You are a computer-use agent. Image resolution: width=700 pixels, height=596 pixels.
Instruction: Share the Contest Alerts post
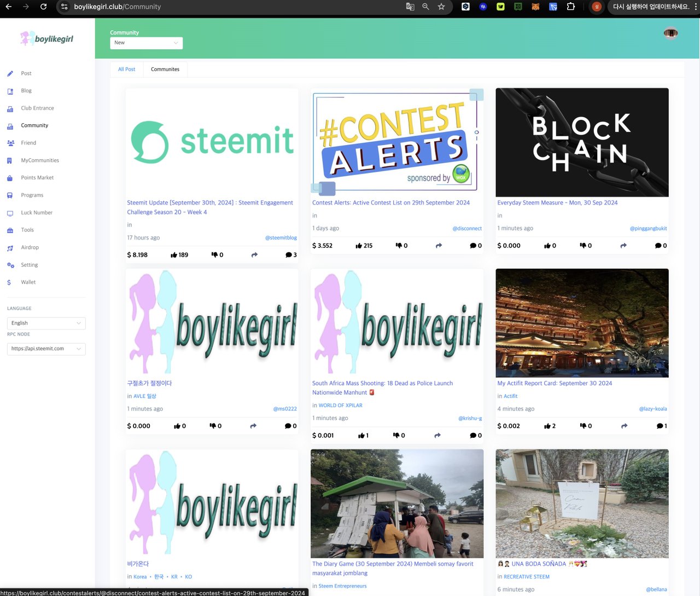click(x=439, y=246)
